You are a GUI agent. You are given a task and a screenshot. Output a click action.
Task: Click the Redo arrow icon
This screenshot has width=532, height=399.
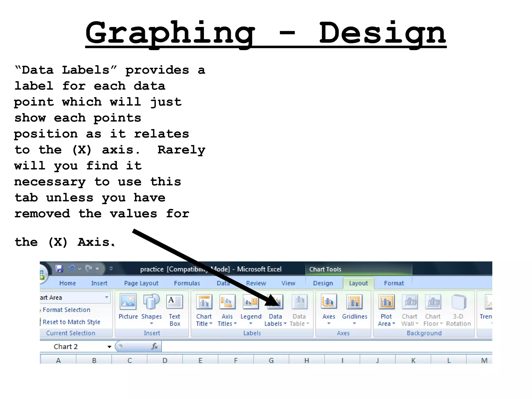tap(89, 268)
